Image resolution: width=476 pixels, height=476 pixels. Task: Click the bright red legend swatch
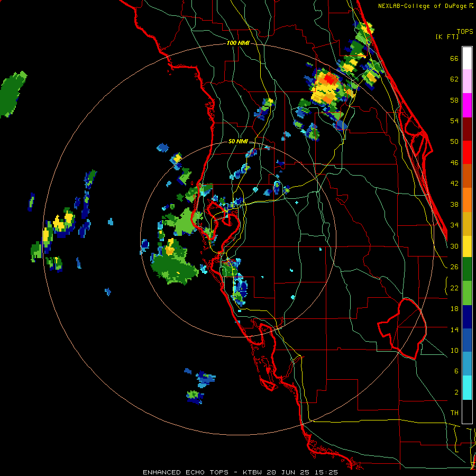point(467,153)
